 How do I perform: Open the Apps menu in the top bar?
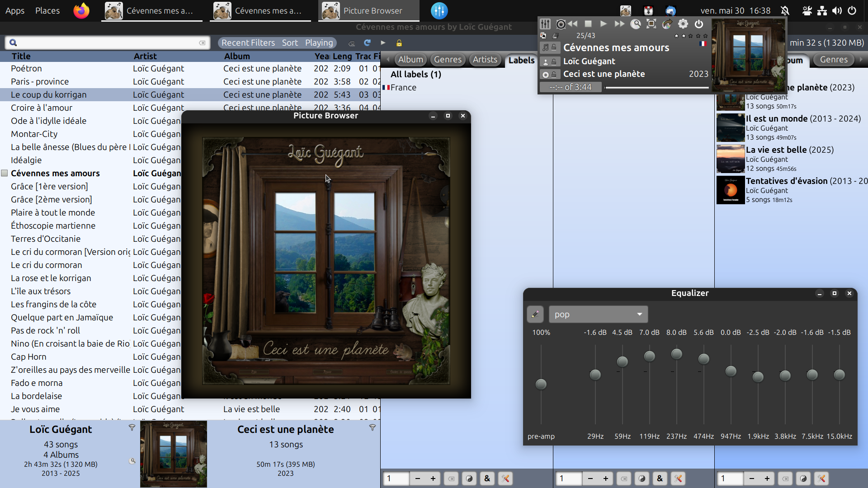(15, 10)
